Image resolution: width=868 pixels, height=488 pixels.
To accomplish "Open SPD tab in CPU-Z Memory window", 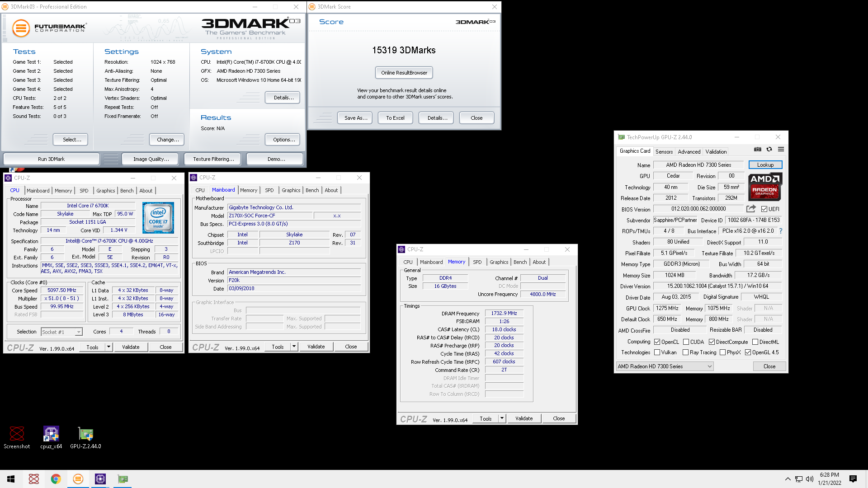I will 477,262.
